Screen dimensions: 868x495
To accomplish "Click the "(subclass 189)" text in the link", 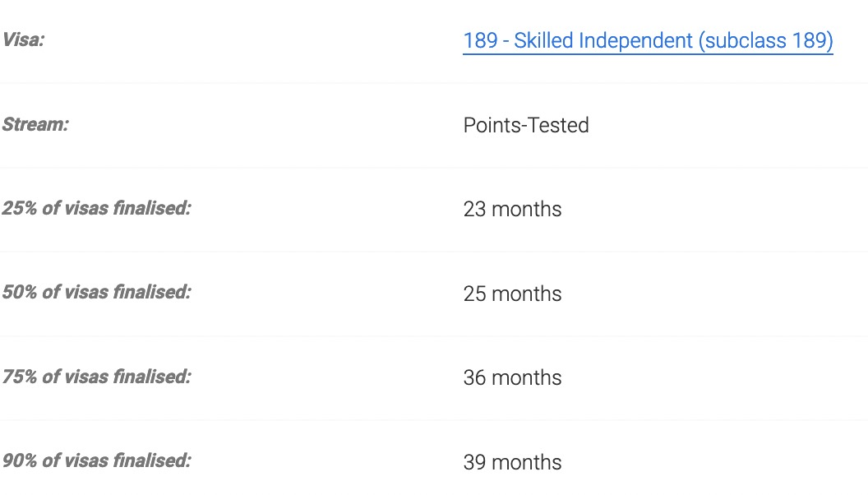I will 765,40.
